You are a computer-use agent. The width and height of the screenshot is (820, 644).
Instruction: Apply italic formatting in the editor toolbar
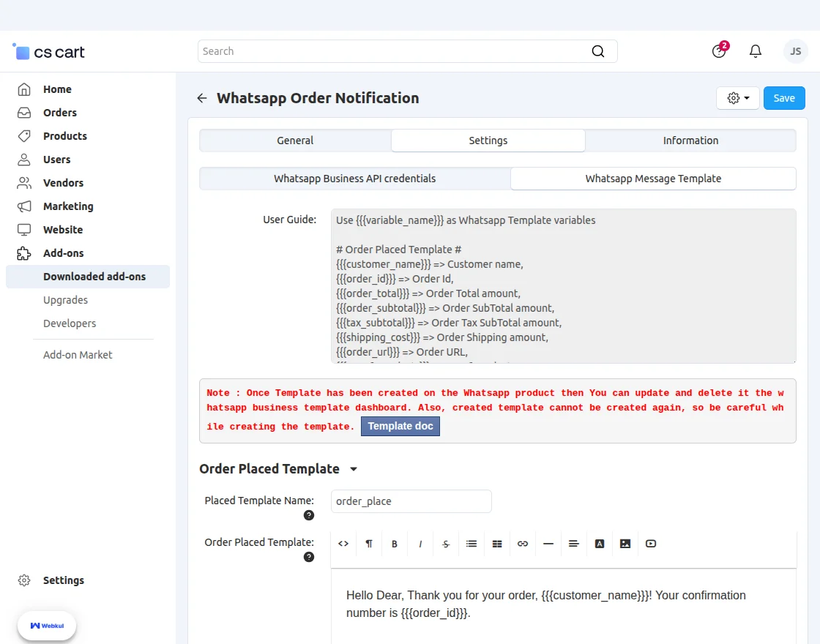click(420, 544)
